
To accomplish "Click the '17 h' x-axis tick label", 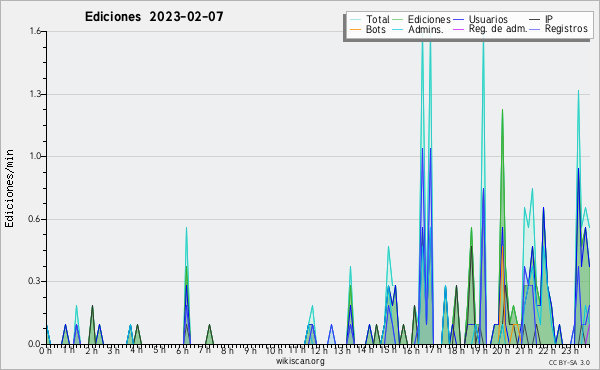I will pyautogui.click(x=433, y=350).
